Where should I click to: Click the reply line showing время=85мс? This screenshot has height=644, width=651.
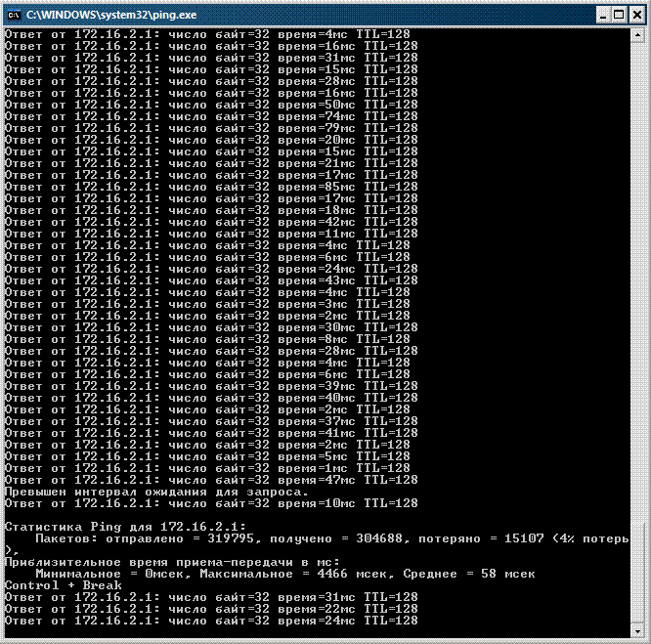coord(211,187)
